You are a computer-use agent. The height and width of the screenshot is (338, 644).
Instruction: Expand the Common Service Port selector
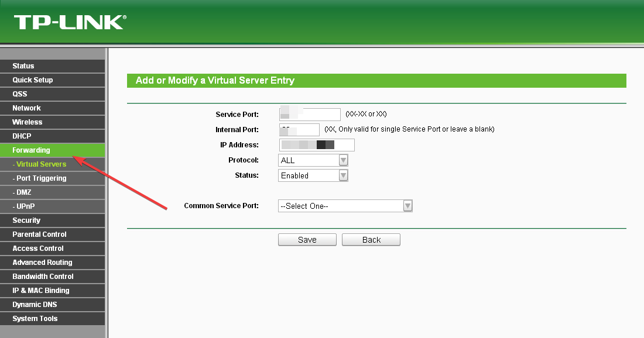(x=407, y=205)
